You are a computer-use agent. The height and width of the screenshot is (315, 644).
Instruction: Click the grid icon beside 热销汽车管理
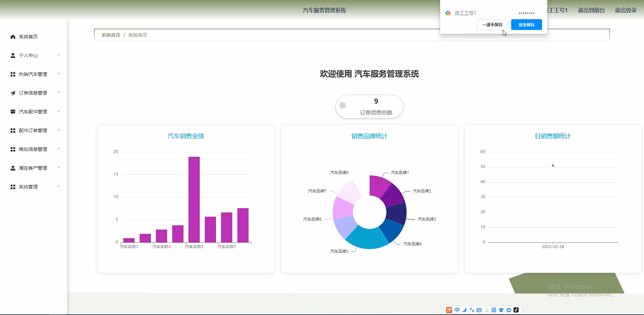(x=13, y=74)
